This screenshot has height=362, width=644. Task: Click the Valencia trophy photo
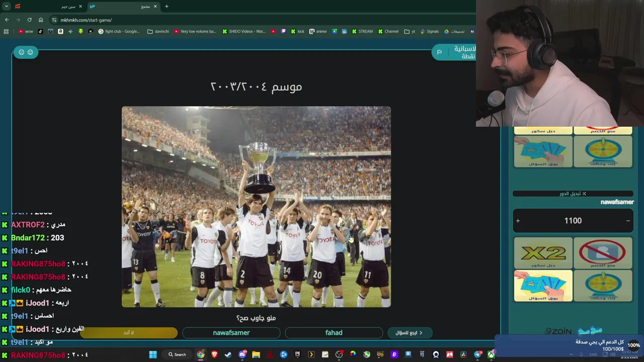click(x=256, y=207)
